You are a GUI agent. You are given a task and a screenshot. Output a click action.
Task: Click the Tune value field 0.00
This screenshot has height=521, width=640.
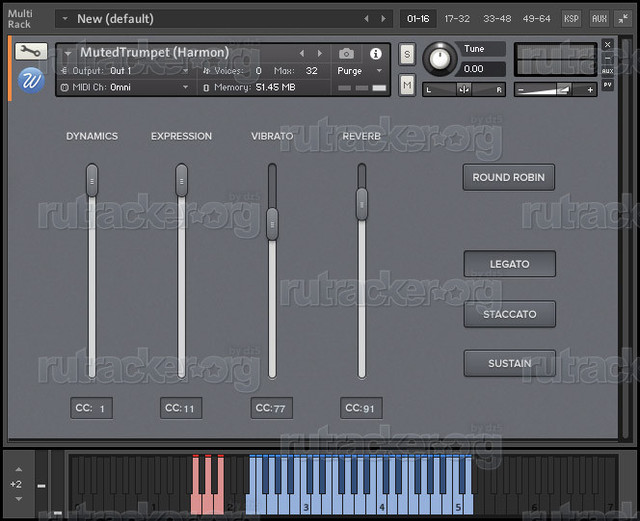[x=484, y=69]
